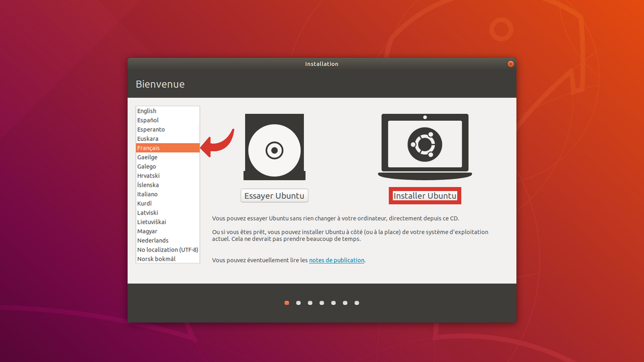Select Íslenska language

point(167,185)
